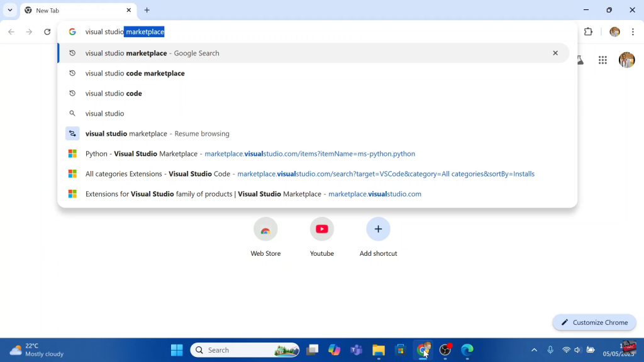This screenshot has width=644, height=362.
Task: Click the browser back arrow
Action: (x=11, y=31)
